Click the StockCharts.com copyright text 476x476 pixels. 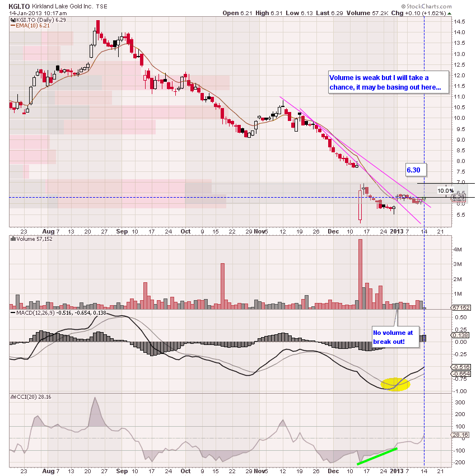tap(427, 6)
